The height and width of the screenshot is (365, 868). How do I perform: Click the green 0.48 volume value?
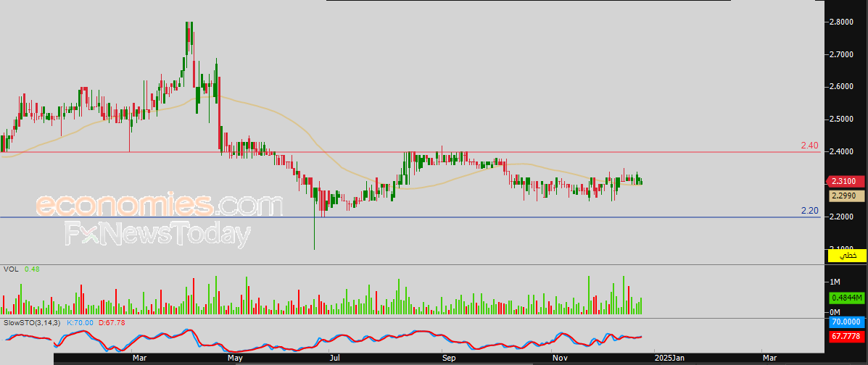click(32, 269)
